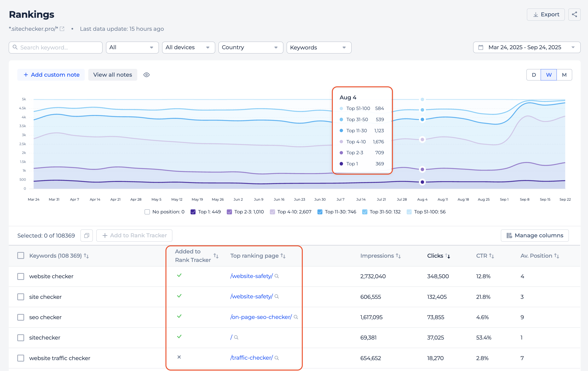This screenshot has height=371, width=588.
Task: Open the date range picker
Action: point(526,47)
